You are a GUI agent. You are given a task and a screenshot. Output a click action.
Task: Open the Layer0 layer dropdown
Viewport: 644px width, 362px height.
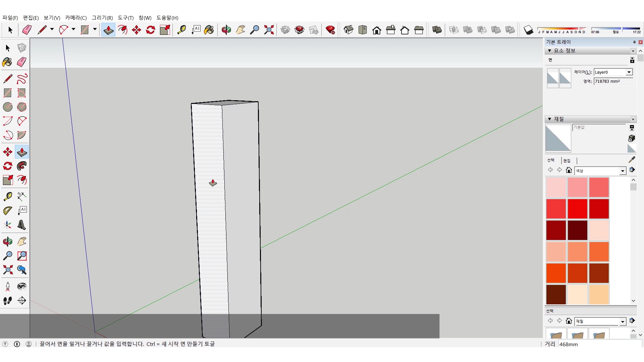(629, 72)
